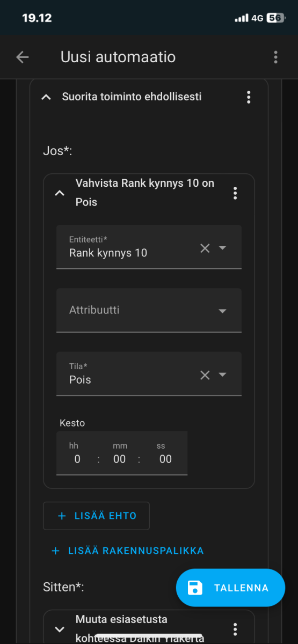Image resolution: width=298 pixels, height=644 pixels.
Task: Expand Muuta esiasetusta action card
Action: point(60,629)
